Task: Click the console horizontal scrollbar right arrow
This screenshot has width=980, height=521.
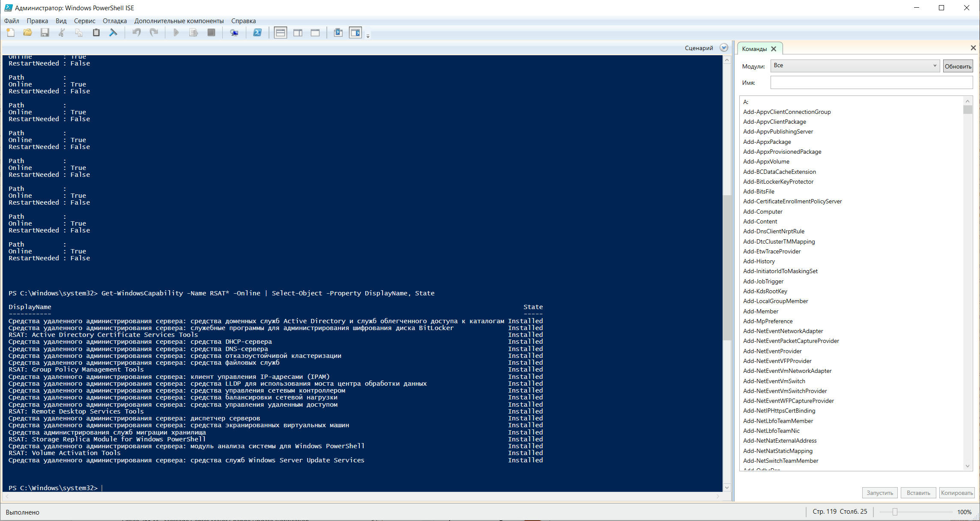Action: [x=718, y=496]
